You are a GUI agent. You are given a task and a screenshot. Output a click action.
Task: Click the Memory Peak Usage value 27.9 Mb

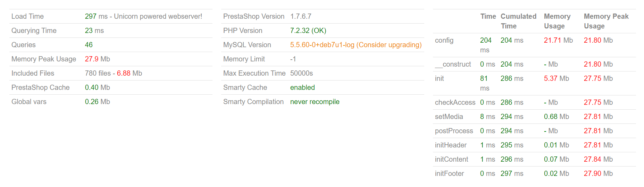click(x=98, y=59)
